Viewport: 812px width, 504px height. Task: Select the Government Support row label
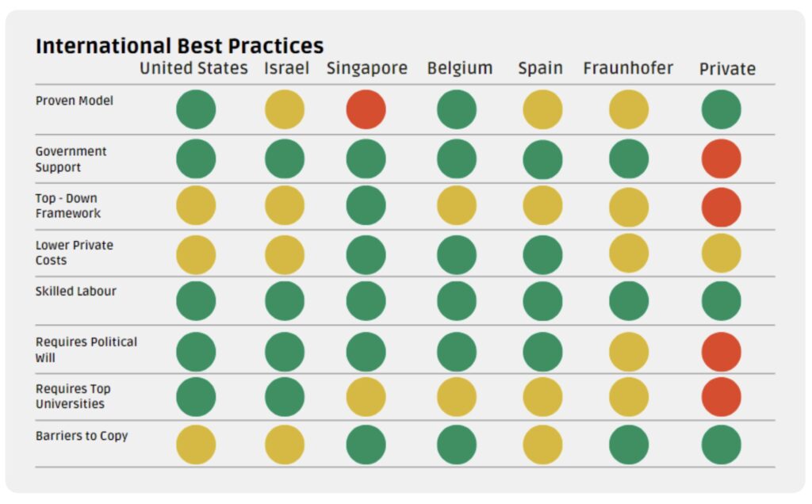point(71,159)
